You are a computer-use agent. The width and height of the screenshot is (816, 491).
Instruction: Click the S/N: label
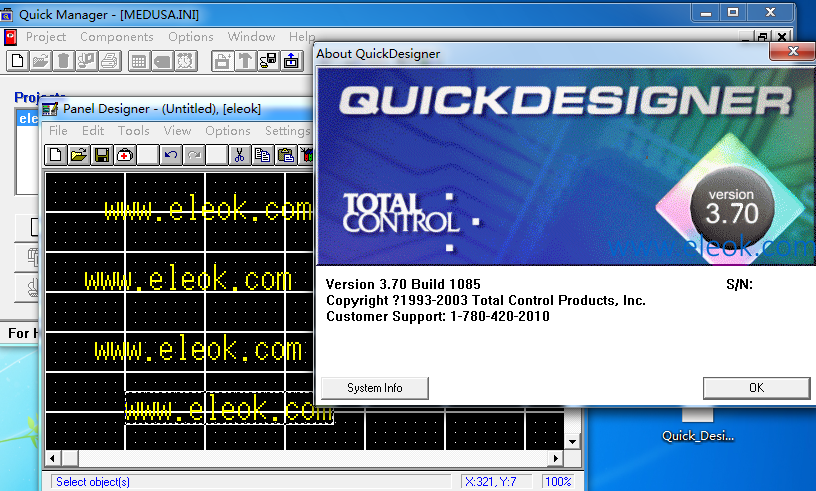pos(740,284)
